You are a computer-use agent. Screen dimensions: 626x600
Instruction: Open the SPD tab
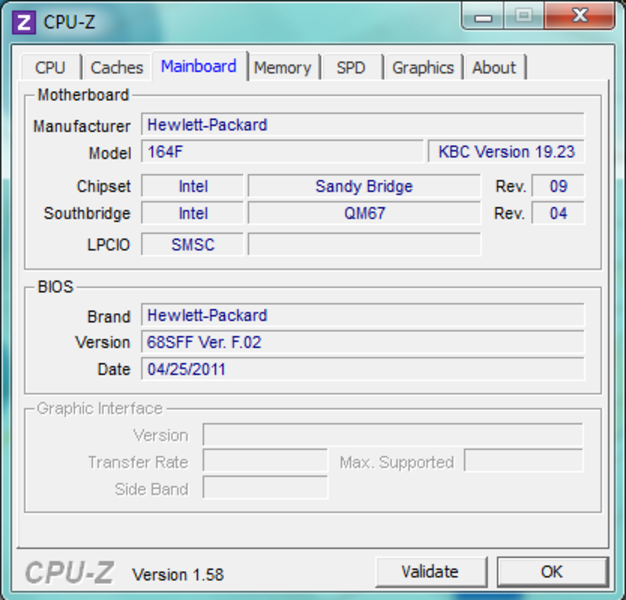pos(351,67)
